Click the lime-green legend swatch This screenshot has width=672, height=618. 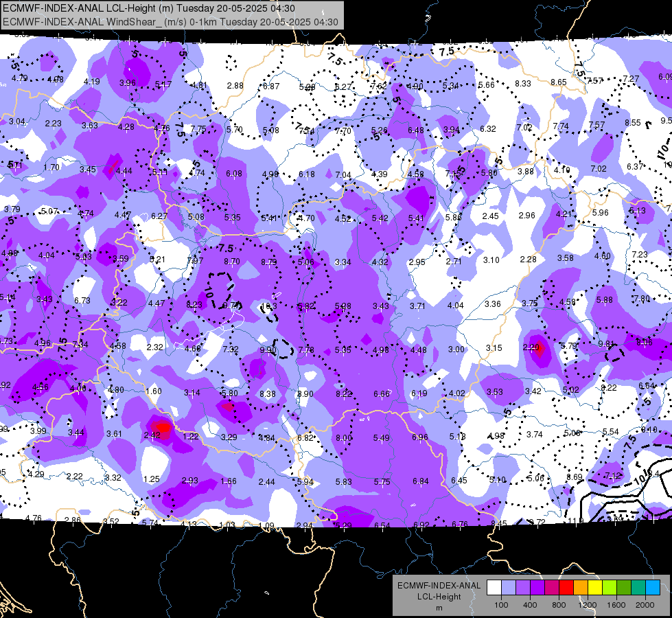pos(610,588)
